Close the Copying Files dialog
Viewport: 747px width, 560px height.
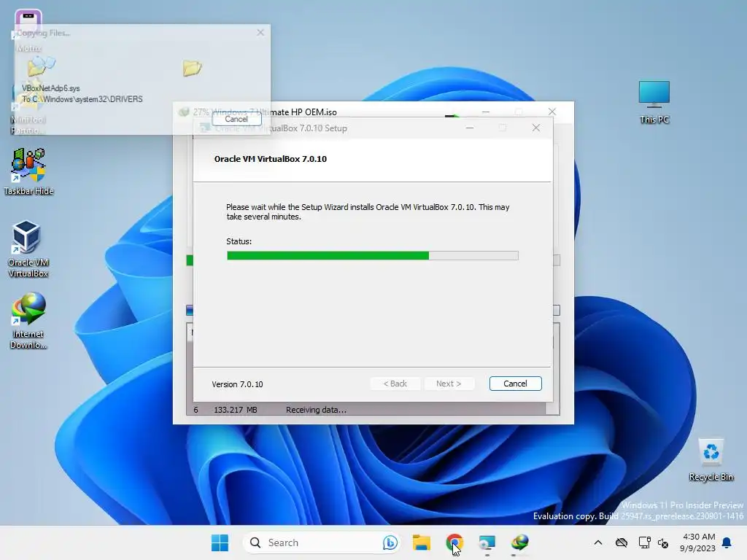(260, 32)
